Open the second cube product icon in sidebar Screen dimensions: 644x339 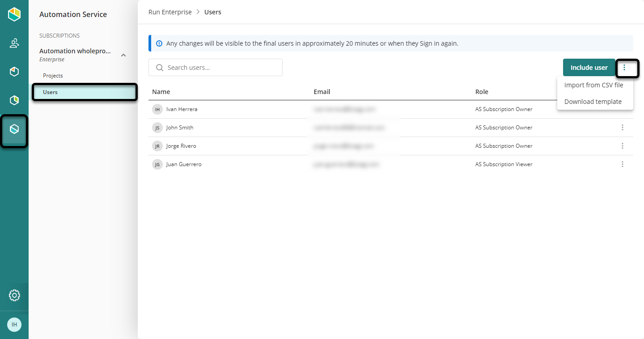coord(14,72)
